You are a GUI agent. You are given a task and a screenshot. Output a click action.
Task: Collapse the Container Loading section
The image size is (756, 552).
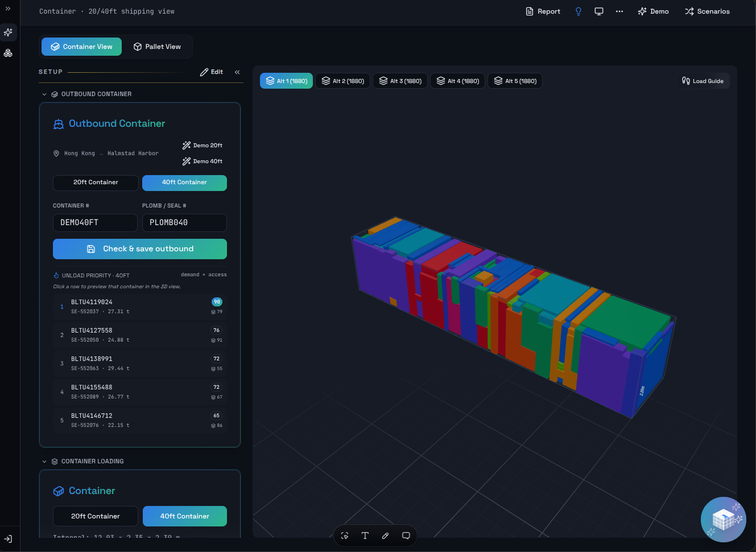tap(44, 462)
